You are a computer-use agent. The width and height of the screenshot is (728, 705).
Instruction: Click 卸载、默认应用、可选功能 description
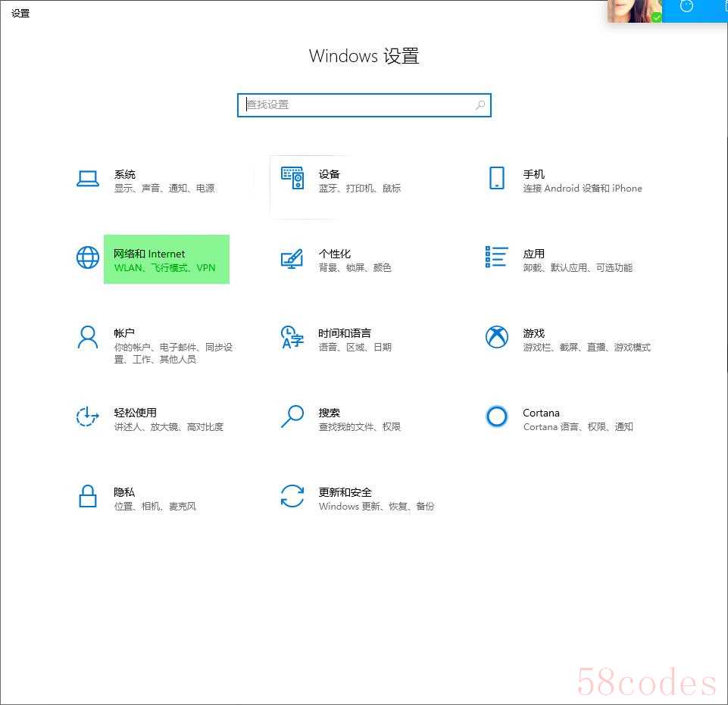[578, 268]
